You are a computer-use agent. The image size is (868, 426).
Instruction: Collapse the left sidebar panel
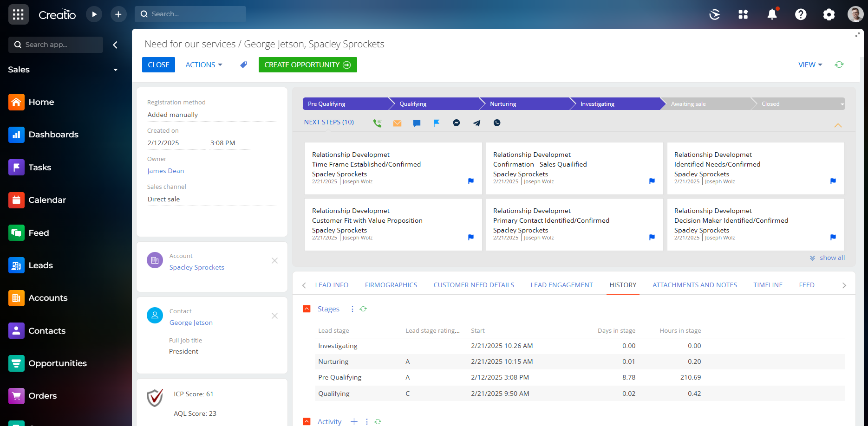[115, 45]
